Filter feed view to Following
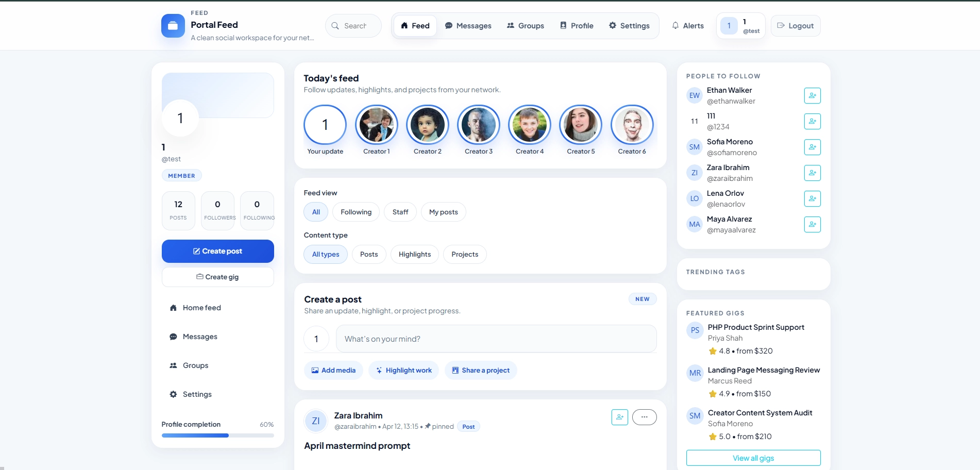This screenshot has width=980, height=470. click(356, 212)
